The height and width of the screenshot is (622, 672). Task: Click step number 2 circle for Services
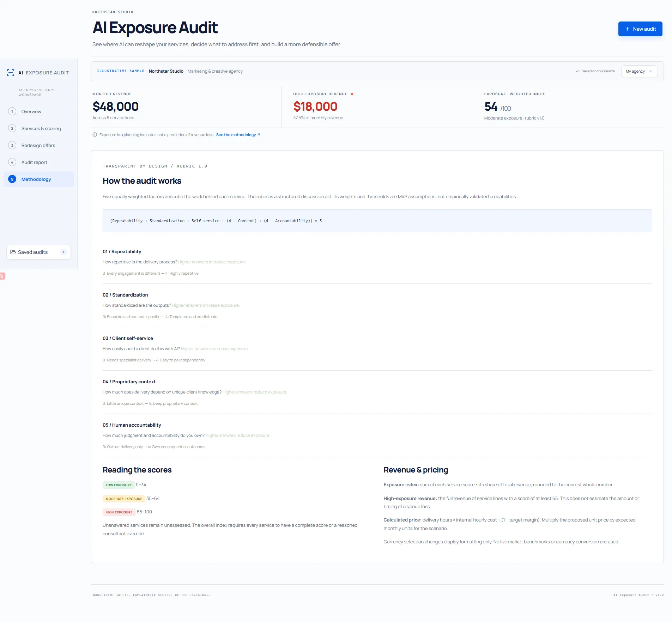[12, 128]
